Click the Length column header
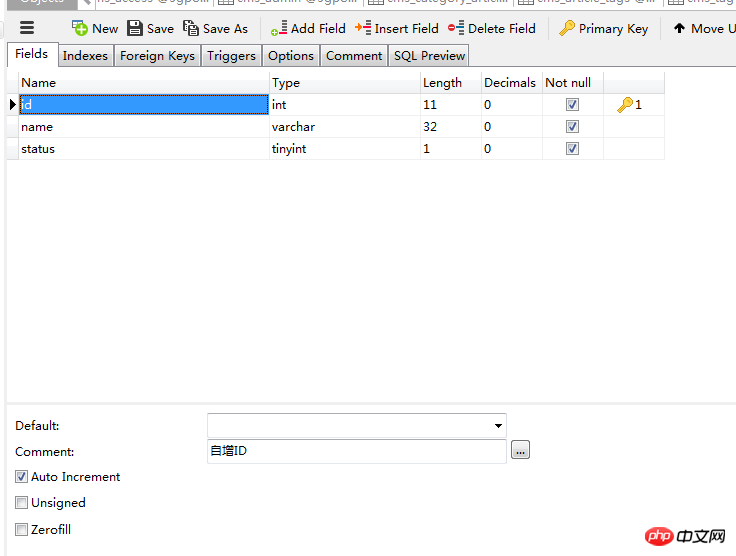 coord(451,83)
